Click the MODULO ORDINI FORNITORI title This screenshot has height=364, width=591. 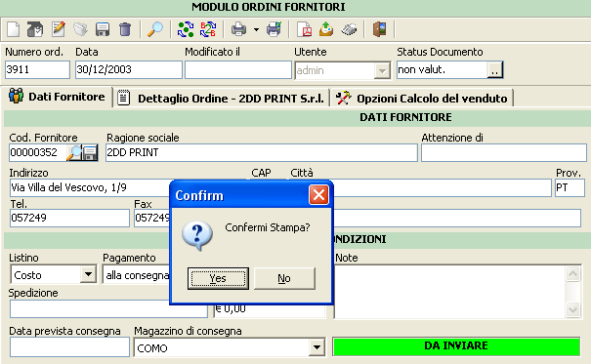(268, 7)
